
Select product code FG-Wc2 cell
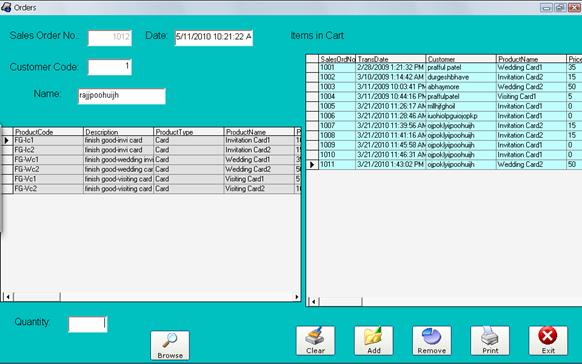48,169
